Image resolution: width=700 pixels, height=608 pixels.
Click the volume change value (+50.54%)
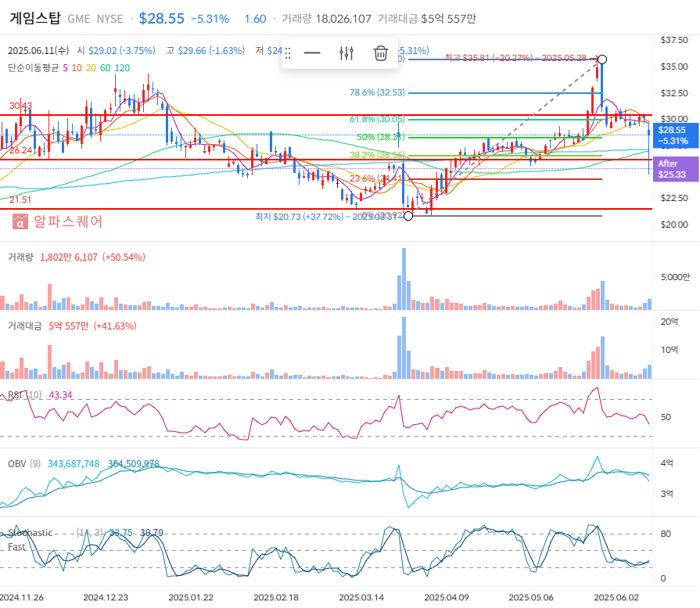click(124, 257)
